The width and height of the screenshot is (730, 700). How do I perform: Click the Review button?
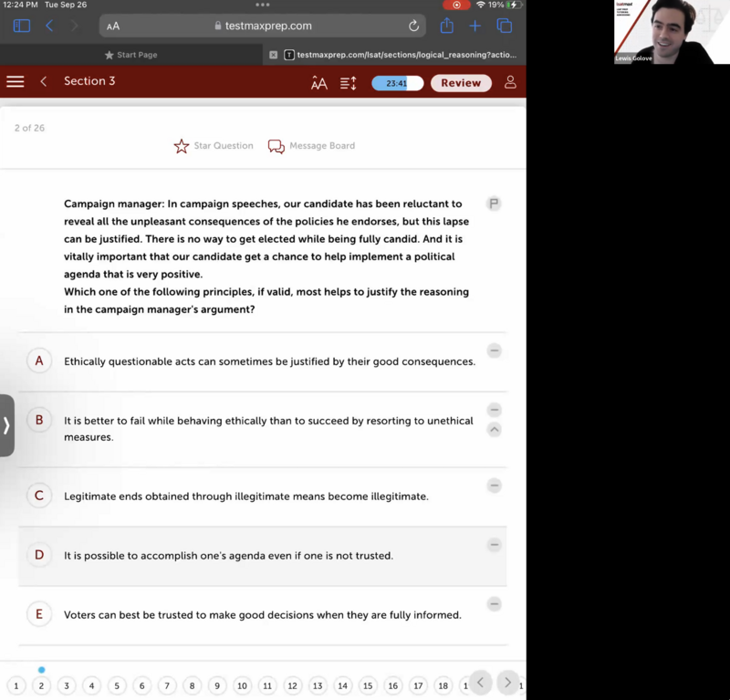(x=461, y=83)
